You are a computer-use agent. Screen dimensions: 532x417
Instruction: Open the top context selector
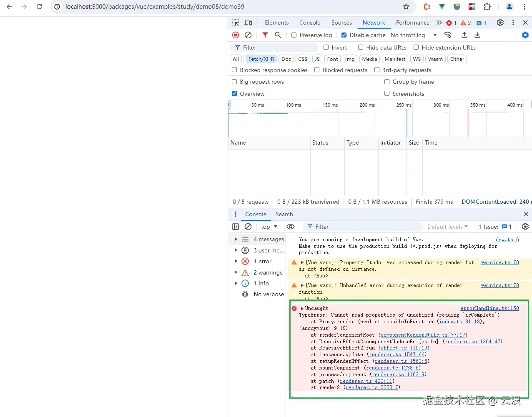[x=269, y=227]
